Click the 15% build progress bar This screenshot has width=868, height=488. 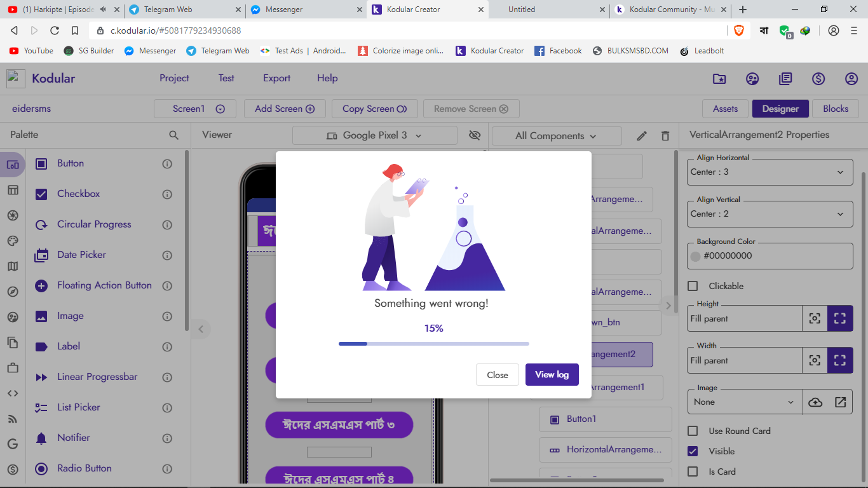point(434,344)
